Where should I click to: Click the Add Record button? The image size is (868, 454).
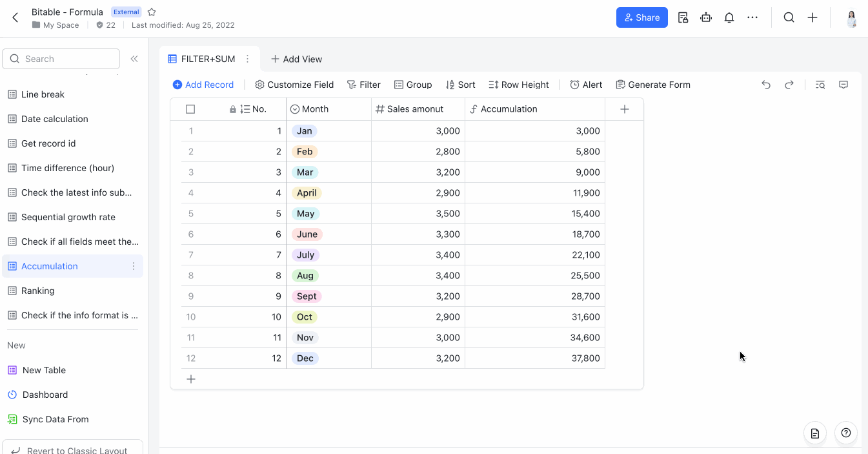[x=203, y=85]
